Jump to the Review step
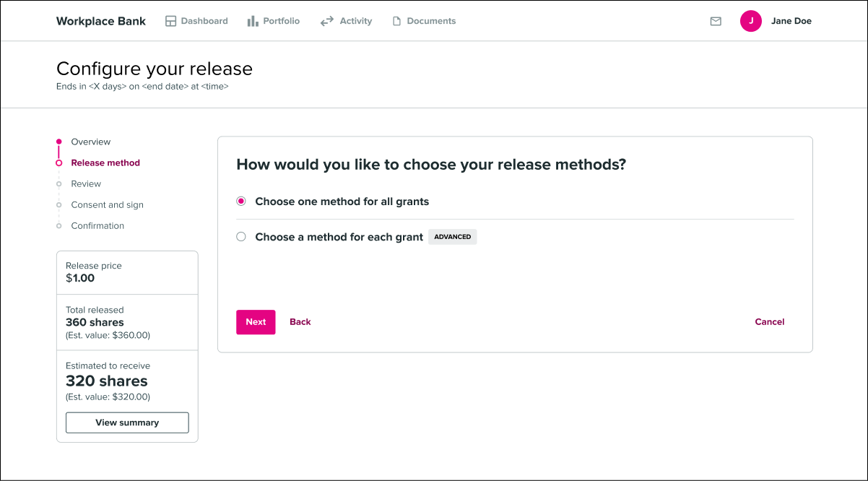Image resolution: width=868 pixels, height=481 pixels. [86, 184]
